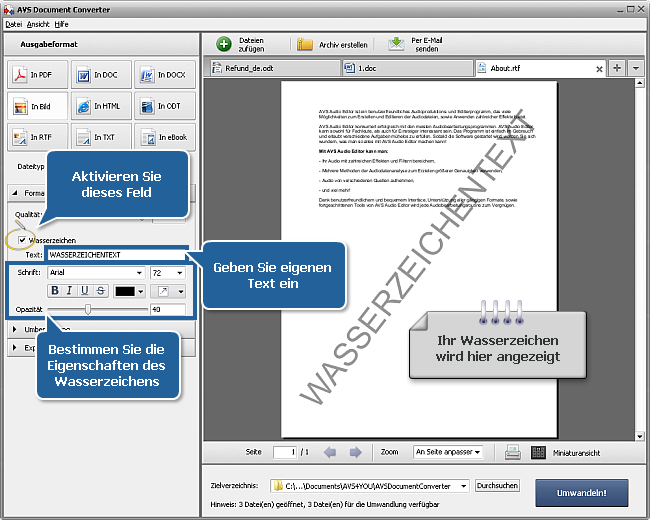Click the preview scrollbar up arrow

click(640, 83)
